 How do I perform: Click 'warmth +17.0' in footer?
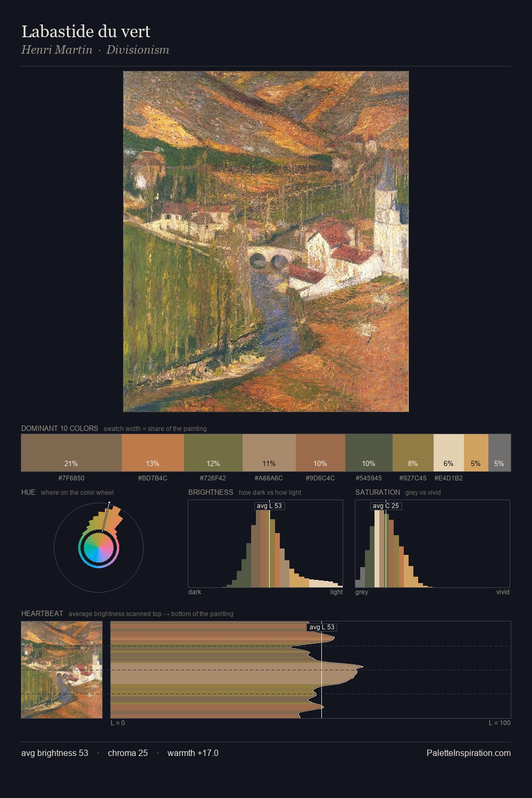click(193, 753)
